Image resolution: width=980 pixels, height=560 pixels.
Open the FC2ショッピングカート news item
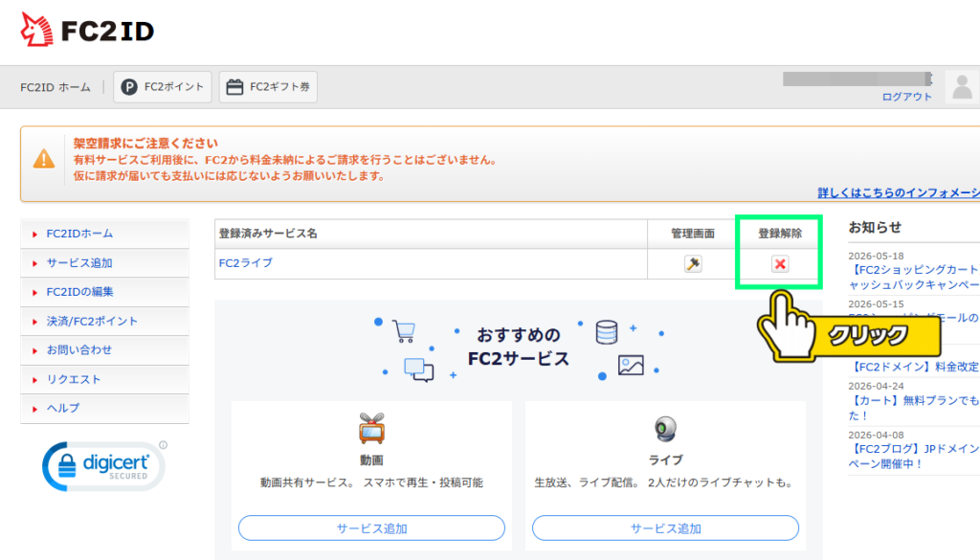(914, 277)
